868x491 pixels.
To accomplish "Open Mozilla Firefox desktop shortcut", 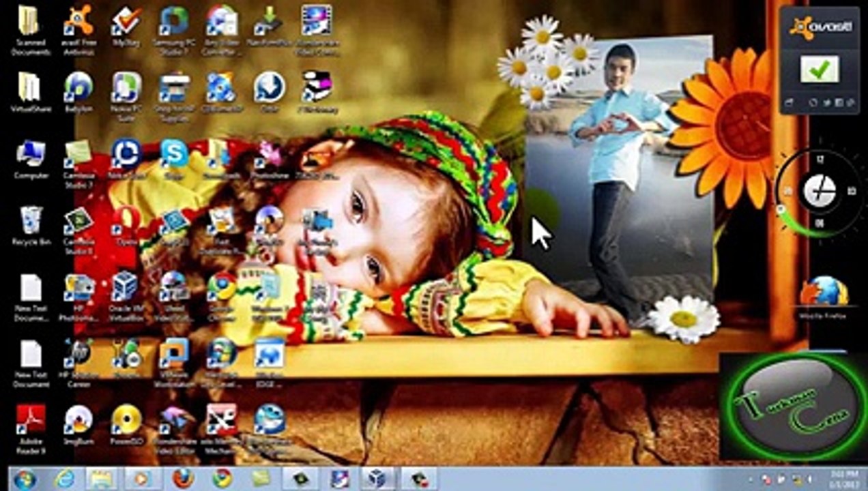I will pyautogui.click(x=822, y=298).
